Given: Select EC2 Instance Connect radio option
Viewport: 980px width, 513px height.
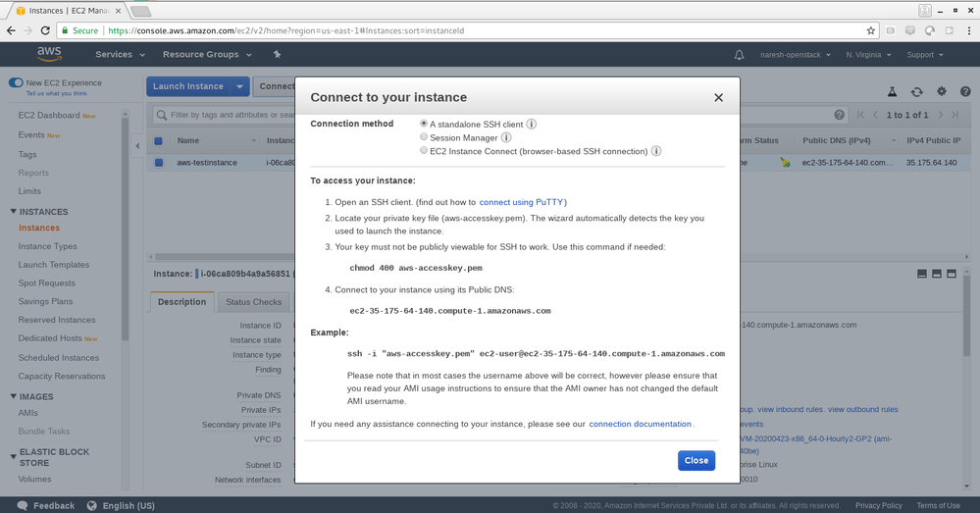Looking at the screenshot, I should 424,151.
